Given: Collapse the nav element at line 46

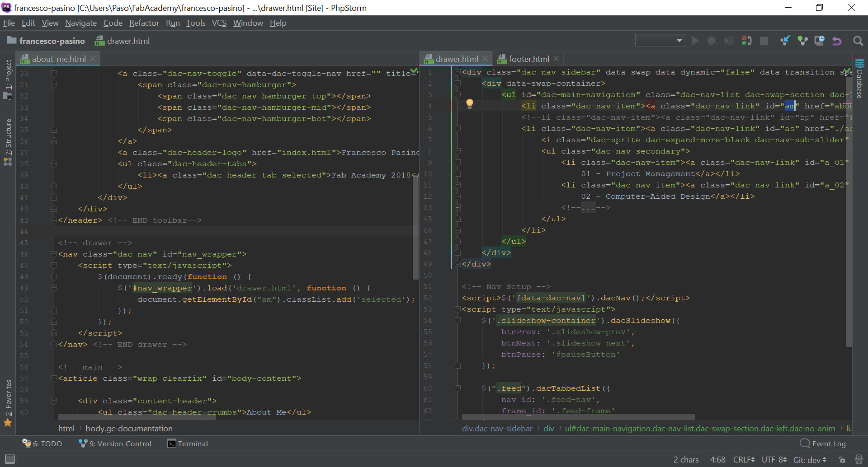Looking at the screenshot, I should click(54, 254).
